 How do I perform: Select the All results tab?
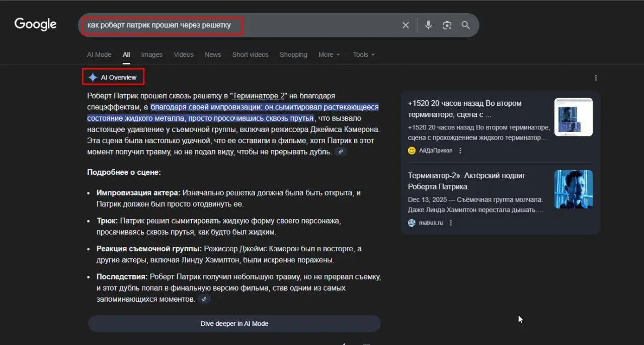[126, 54]
